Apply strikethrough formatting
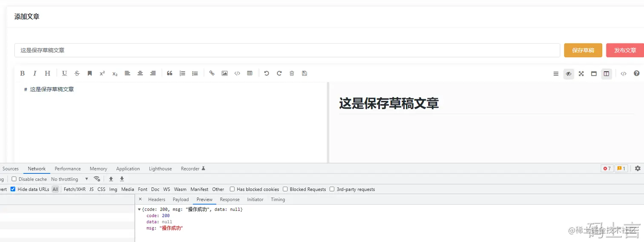The image size is (644, 242). (77, 73)
